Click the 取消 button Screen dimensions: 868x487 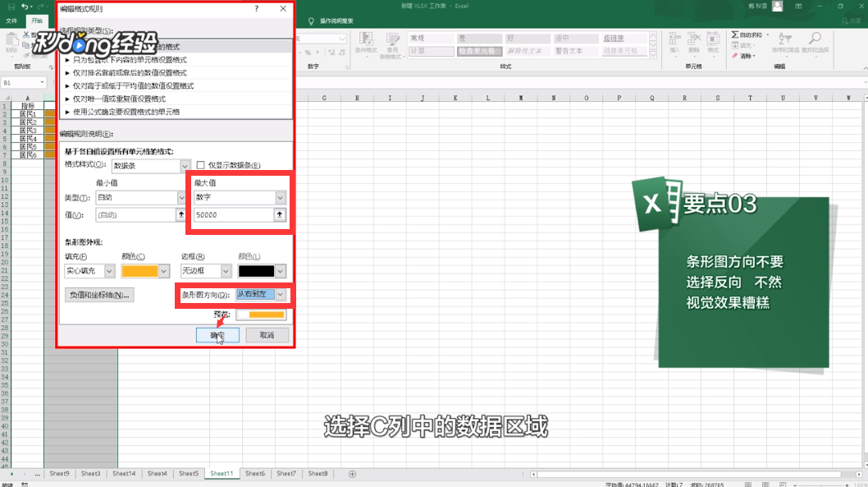(267, 335)
